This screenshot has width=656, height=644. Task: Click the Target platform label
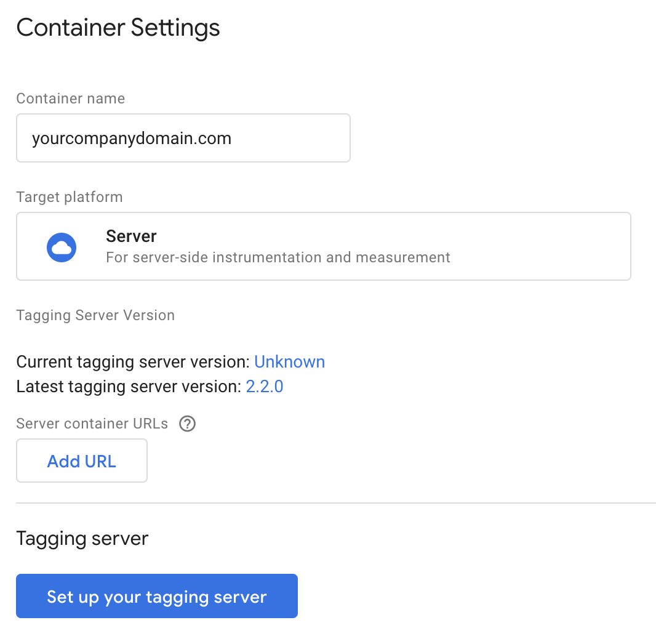click(x=70, y=197)
